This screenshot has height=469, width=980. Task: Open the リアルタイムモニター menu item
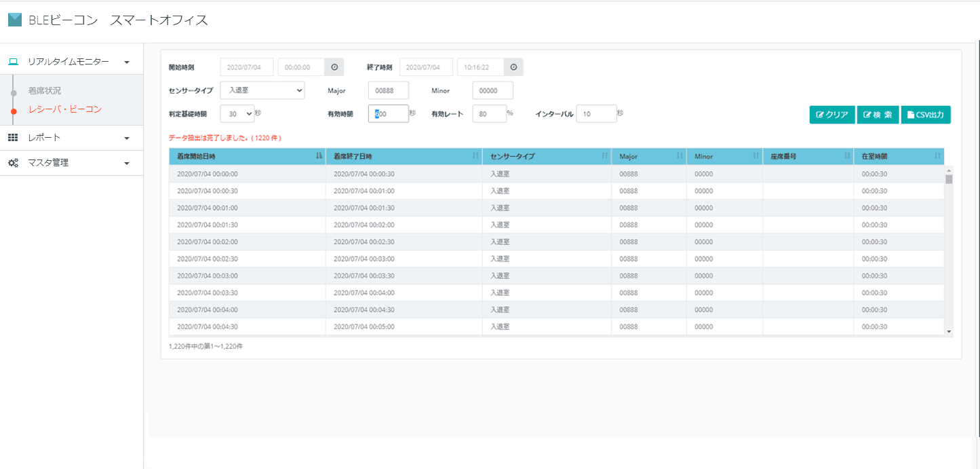[x=71, y=62]
